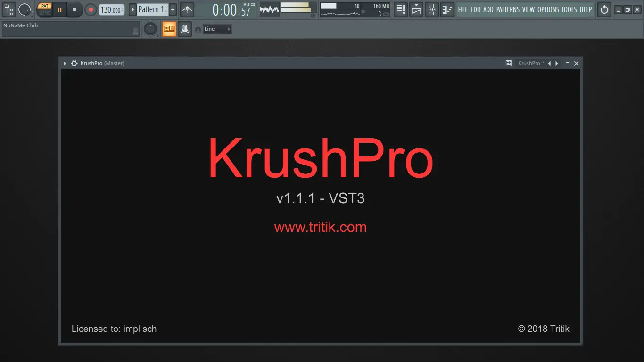644x362 pixels.
Task: Click the NoNaMe Club hint panel
Action: coord(71,29)
